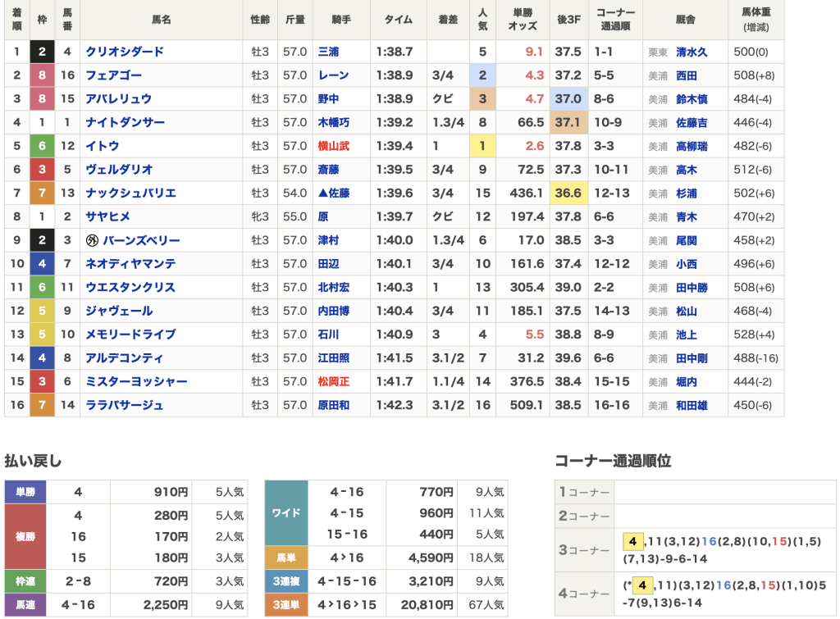Select the 払い戻し heading
This screenshot has width=840, height=619.
[33, 461]
